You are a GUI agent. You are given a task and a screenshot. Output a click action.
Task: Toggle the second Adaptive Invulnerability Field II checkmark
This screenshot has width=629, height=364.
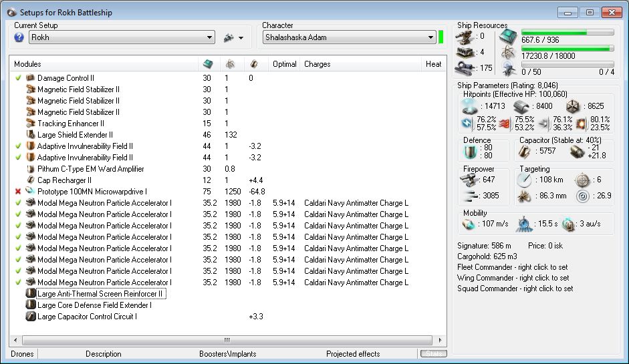18,157
